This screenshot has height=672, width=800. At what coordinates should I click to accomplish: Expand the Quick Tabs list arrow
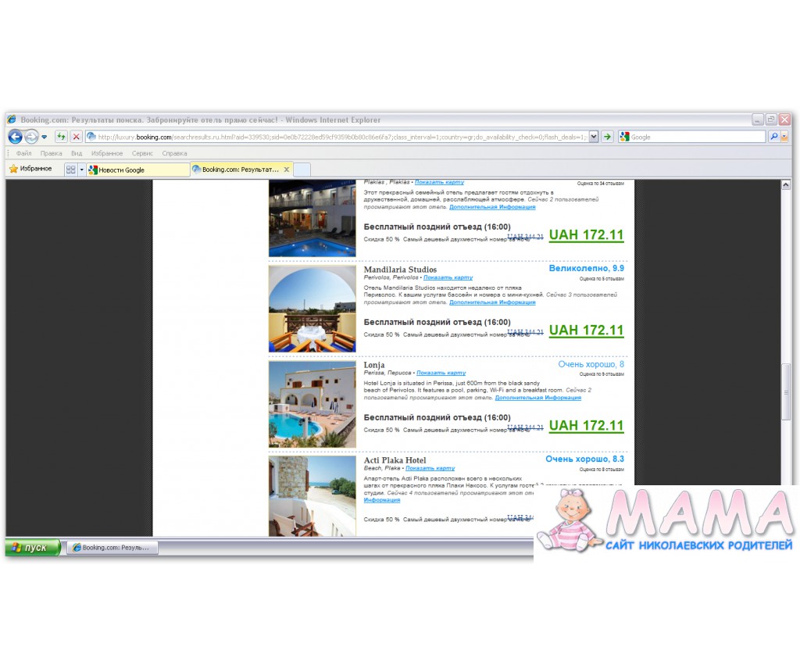[x=81, y=170]
